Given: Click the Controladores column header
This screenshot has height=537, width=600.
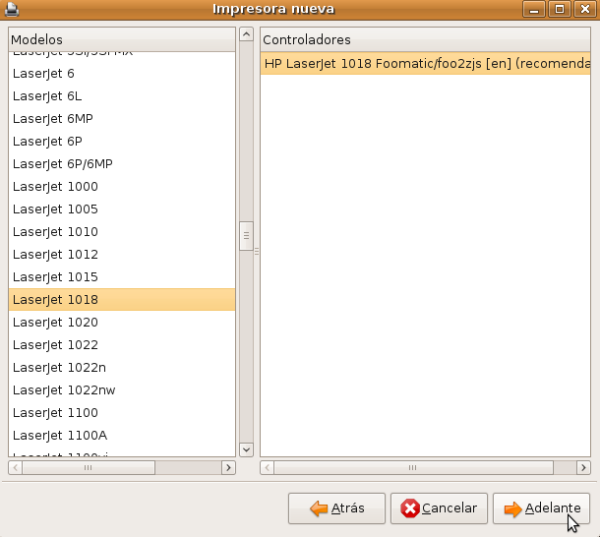Looking at the screenshot, I should click(425, 39).
